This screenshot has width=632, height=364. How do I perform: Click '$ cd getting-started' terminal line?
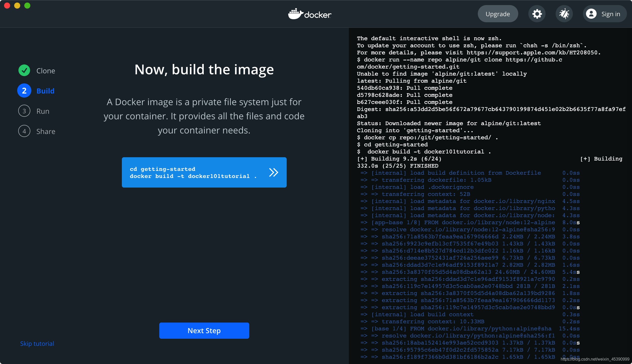[392, 145]
